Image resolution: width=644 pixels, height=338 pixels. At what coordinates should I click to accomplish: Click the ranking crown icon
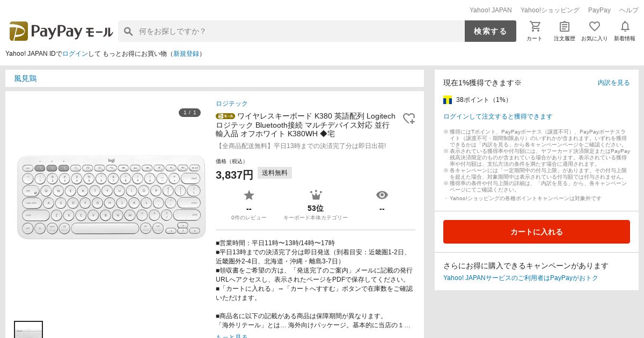click(316, 195)
